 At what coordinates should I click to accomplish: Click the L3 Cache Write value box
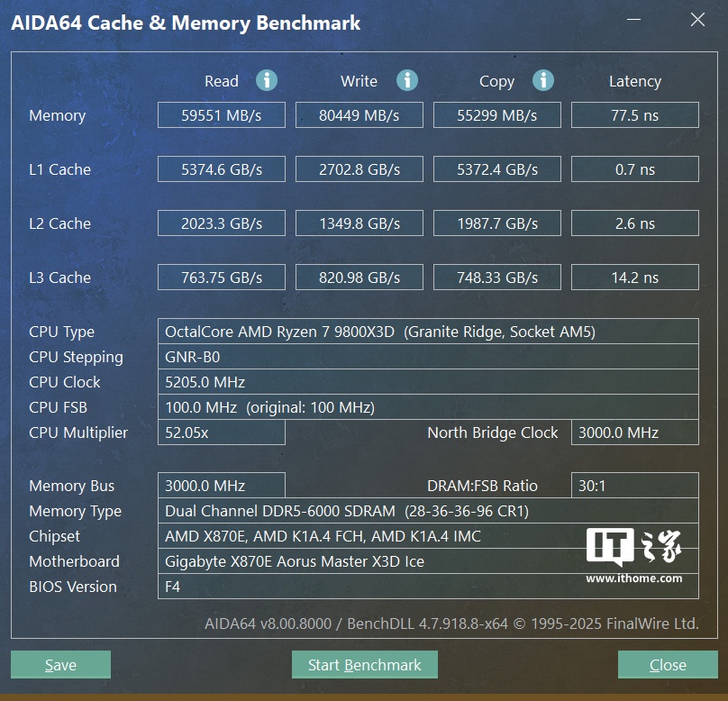pyautogui.click(x=359, y=278)
